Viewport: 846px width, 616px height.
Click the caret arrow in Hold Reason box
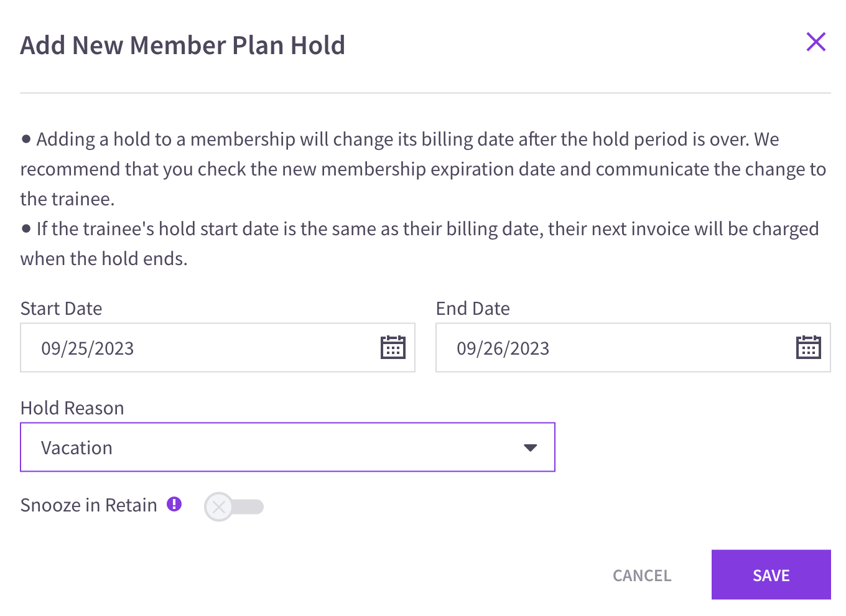(x=530, y=448)
